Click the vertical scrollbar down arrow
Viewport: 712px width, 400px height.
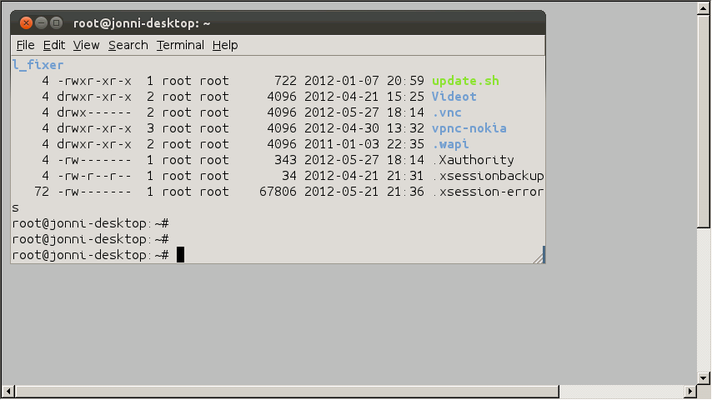pos(703,378)
